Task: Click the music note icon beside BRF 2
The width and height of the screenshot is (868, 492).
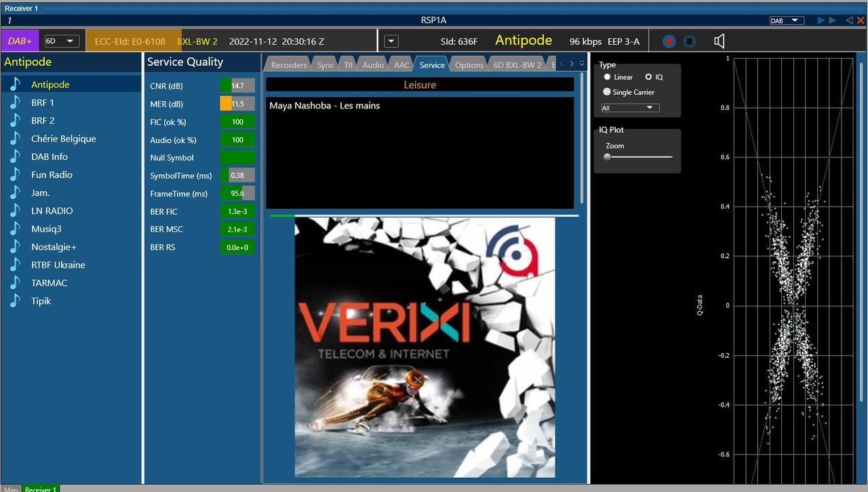Action: (x=15, y=120)
